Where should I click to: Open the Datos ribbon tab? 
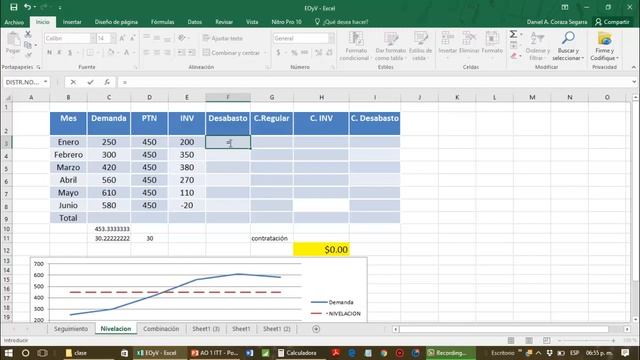point(195,22)
